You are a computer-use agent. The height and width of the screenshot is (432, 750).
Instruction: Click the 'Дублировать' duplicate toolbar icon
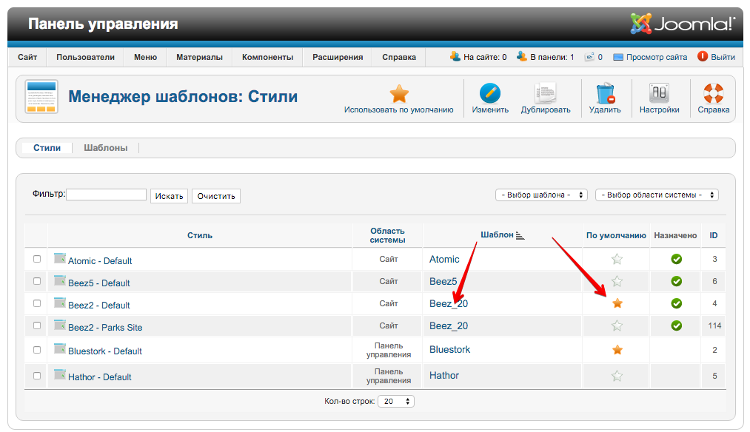pos(545,93)
